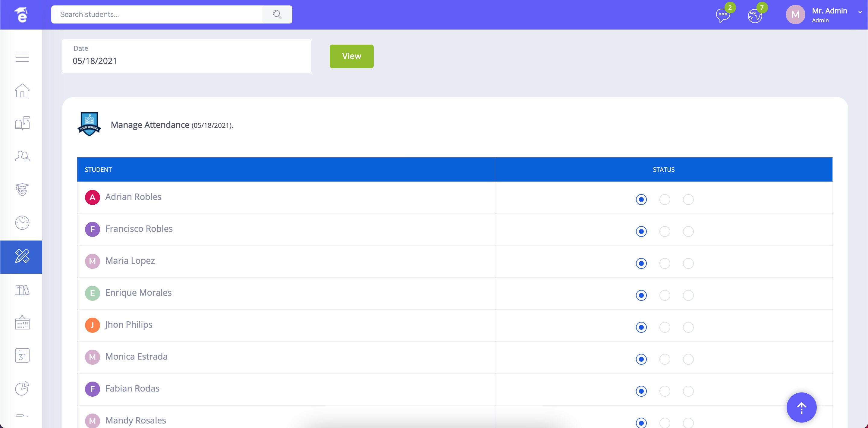The image size is (868, 428).
Task: Collapse the sidebar using the hamburger menu
Action: (x=22, y=57)
